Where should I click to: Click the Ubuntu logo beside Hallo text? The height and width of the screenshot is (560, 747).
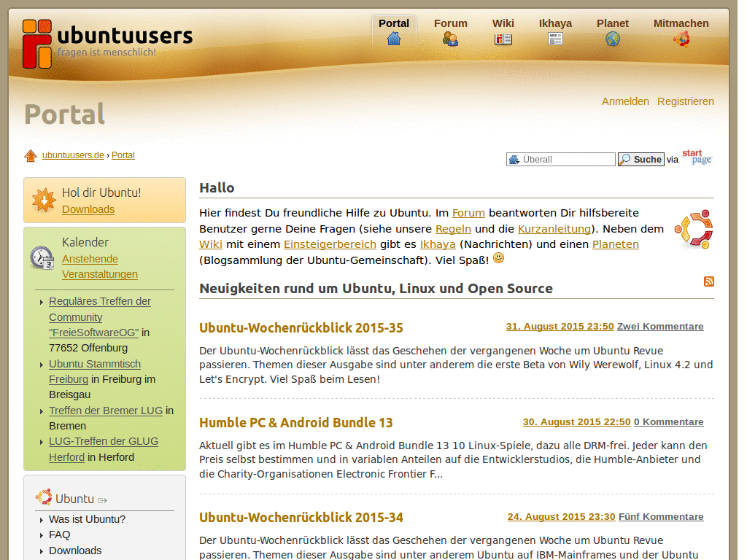coord(694,229)
